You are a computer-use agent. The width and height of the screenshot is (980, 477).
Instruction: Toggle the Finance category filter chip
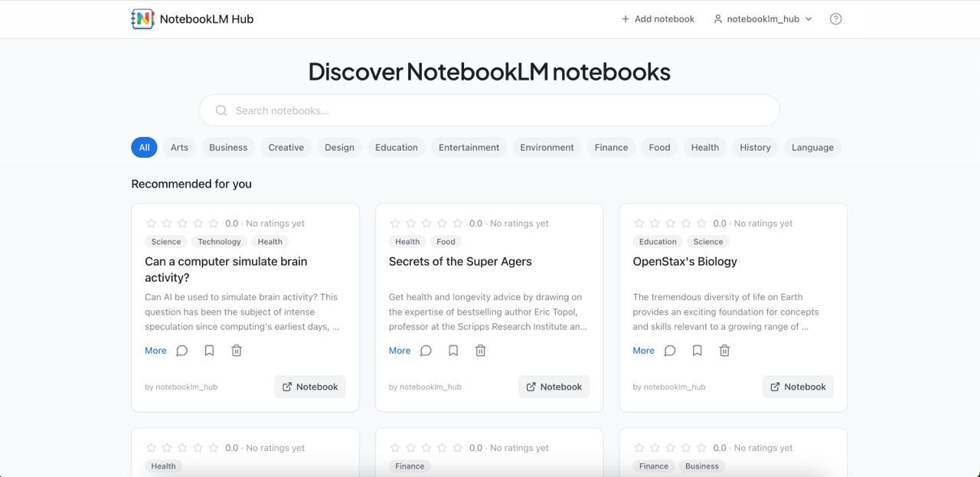coord(610,147)
